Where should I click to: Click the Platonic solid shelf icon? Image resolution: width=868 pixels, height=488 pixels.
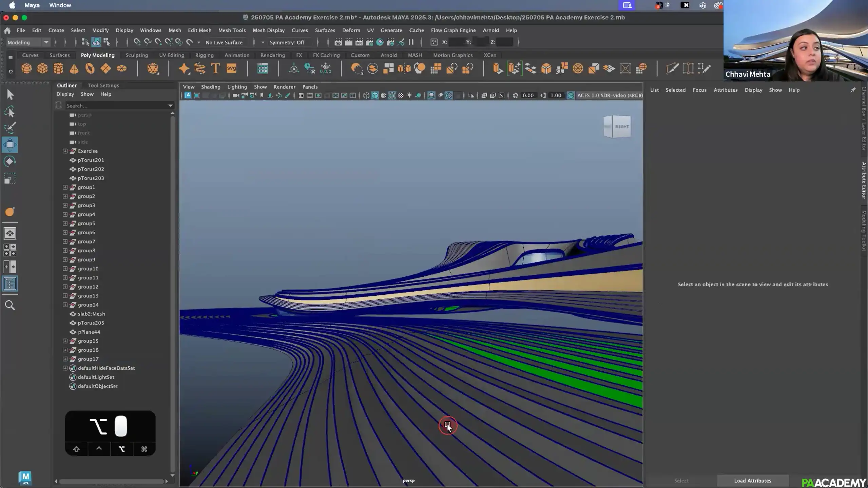(x=153, y=69)
